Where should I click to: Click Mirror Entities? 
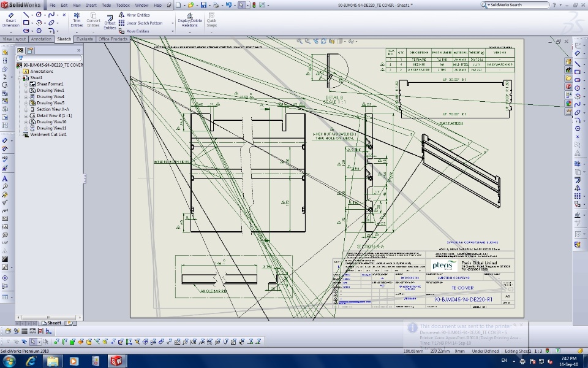[x=134, y=15]
